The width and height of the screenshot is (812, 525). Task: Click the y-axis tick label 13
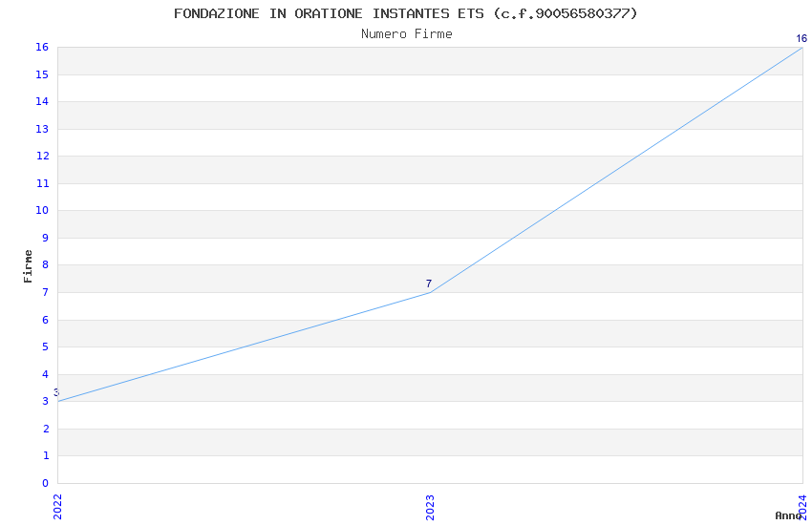[42, 129]
